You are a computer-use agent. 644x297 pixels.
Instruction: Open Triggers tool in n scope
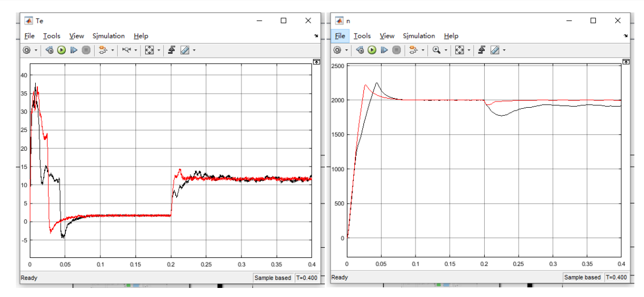482,50
